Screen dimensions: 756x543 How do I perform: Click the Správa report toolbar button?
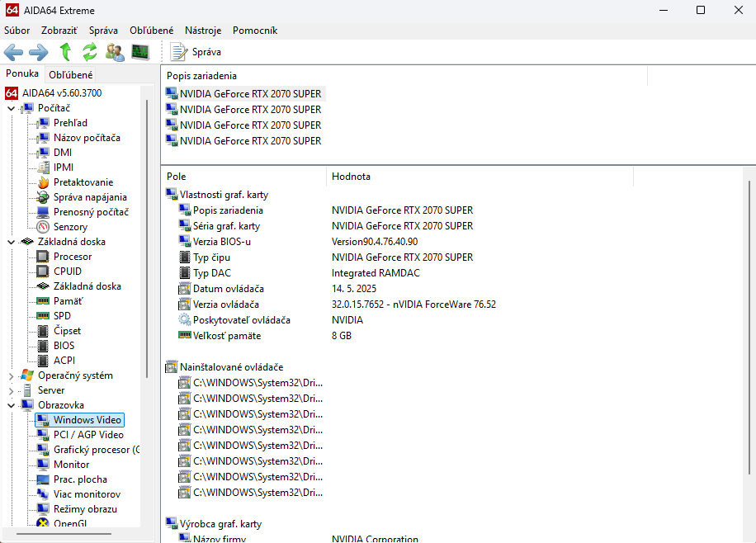[x=196, y=52]
